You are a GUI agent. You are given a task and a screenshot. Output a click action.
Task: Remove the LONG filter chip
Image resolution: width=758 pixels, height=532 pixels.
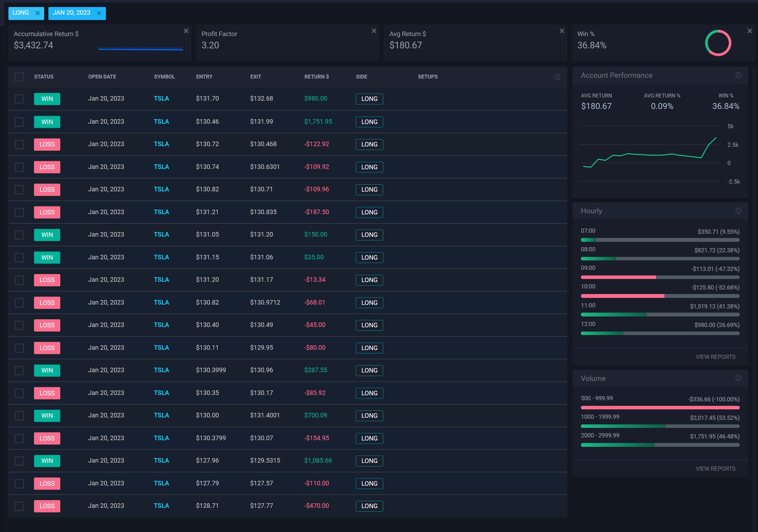[x=38, y=13]
